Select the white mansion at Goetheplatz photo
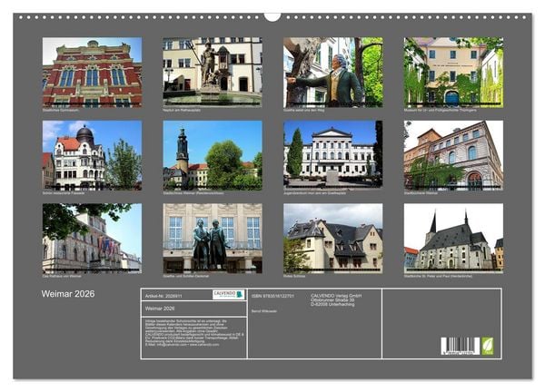 (x=333, y=154)
